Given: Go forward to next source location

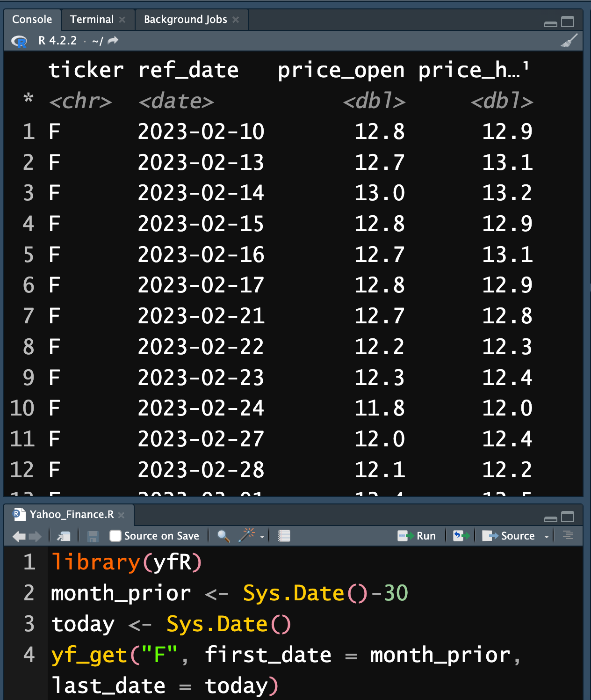Looking at the screenshot, I should [36, 536].
